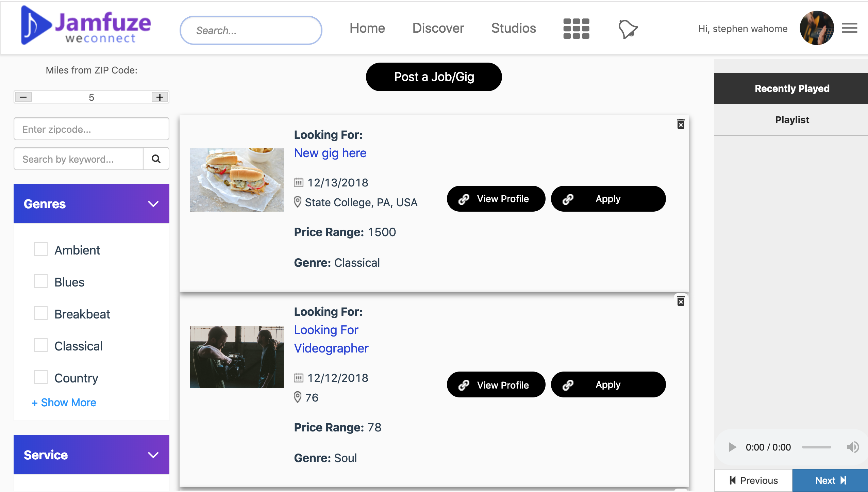Check the Ambient genre checkbox
The height and width of the screenshot is (492, 868).
pos(41,249)
